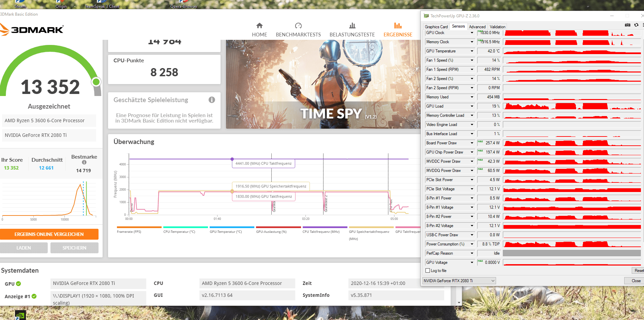Click the Time Spy benchmark image
The height and width of the screenshot is (320, 644).
[323, 84]
